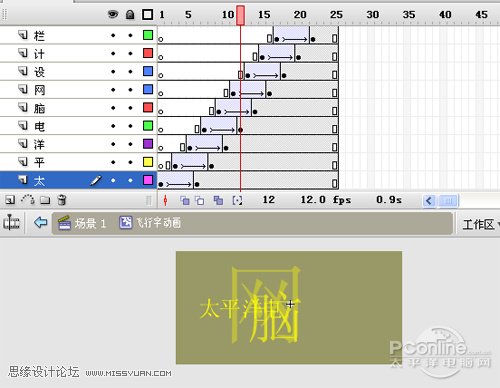Lock the 平 layer
This screenshot has height=388, width=500.
pyautogui.click(x=130, y=162)
